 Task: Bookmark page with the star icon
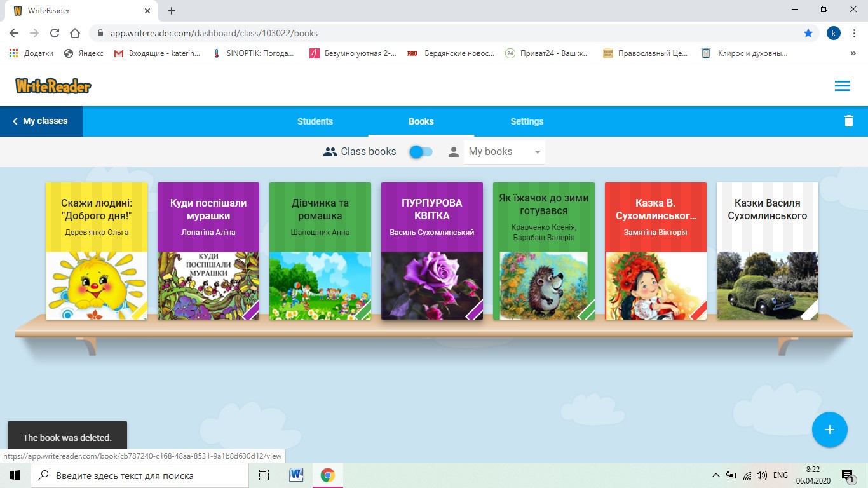pos(808,33)
